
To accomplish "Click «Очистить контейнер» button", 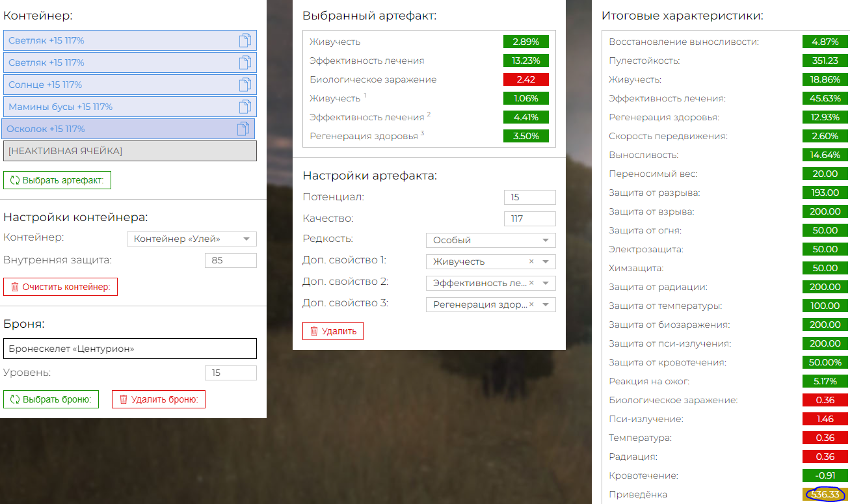I will (60, 287).
